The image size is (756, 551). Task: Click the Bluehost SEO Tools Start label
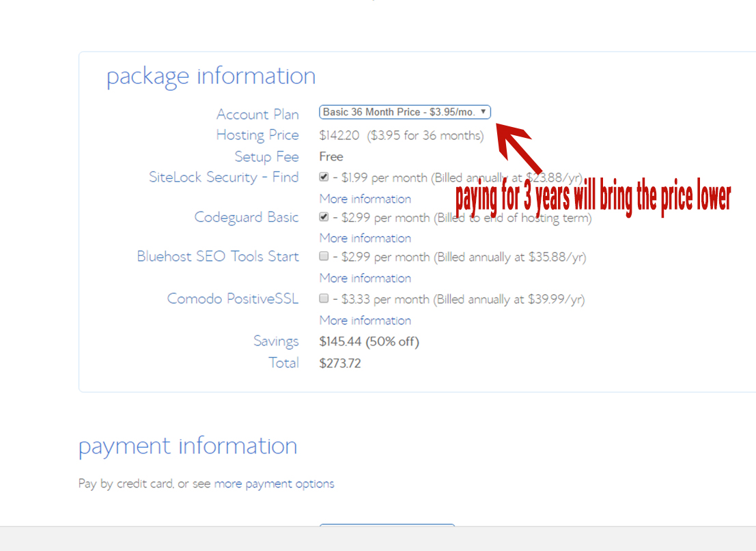tap(218, 257)
